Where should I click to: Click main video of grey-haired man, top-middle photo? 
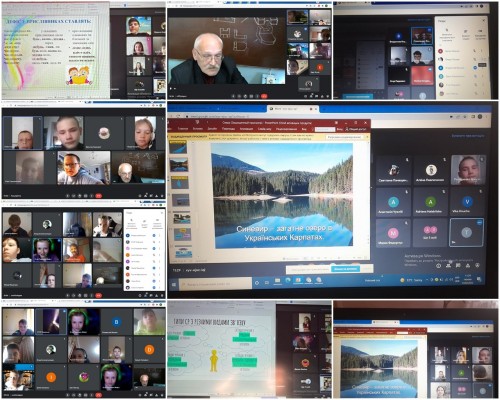tap(227, 51)
